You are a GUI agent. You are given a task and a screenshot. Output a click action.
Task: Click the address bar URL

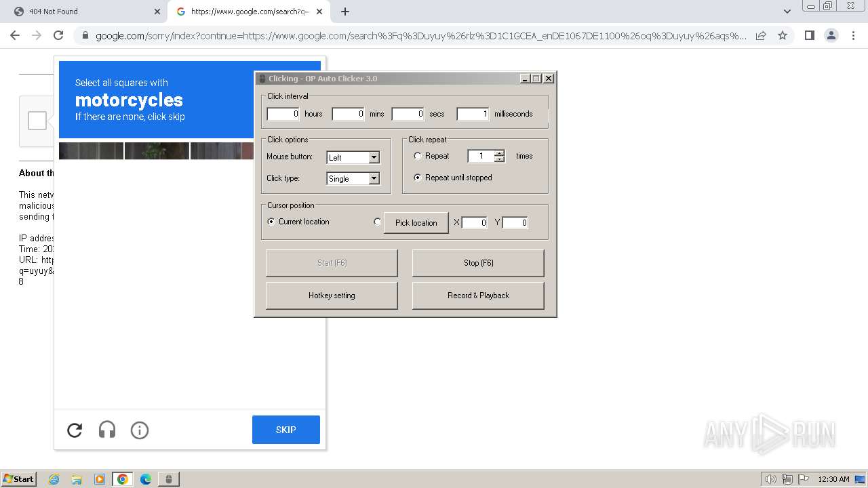point(420,36)
